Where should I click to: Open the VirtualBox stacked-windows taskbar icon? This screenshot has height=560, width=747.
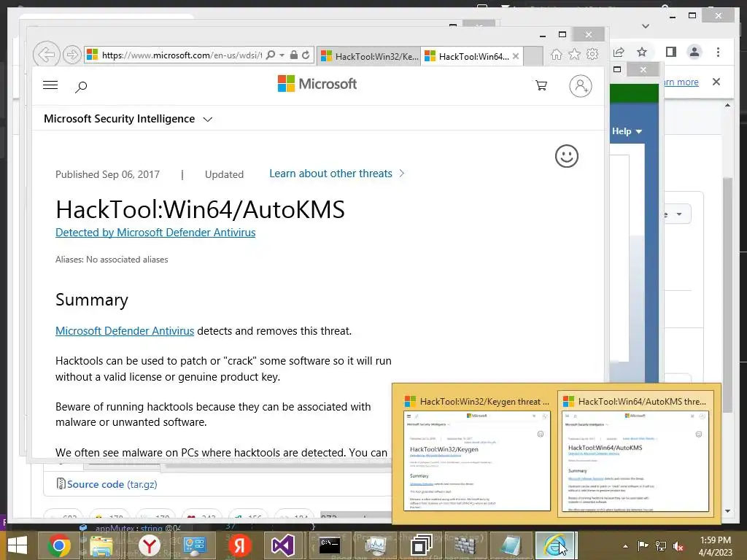421,545
